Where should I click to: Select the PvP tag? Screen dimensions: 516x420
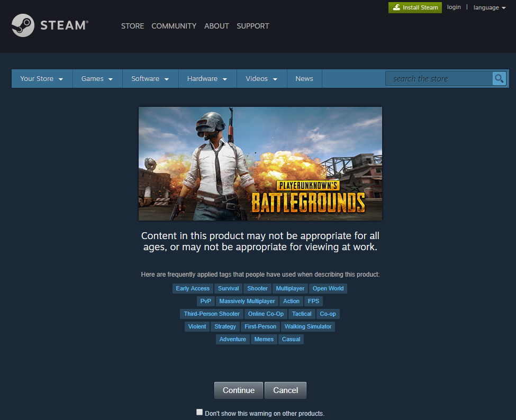206,302
